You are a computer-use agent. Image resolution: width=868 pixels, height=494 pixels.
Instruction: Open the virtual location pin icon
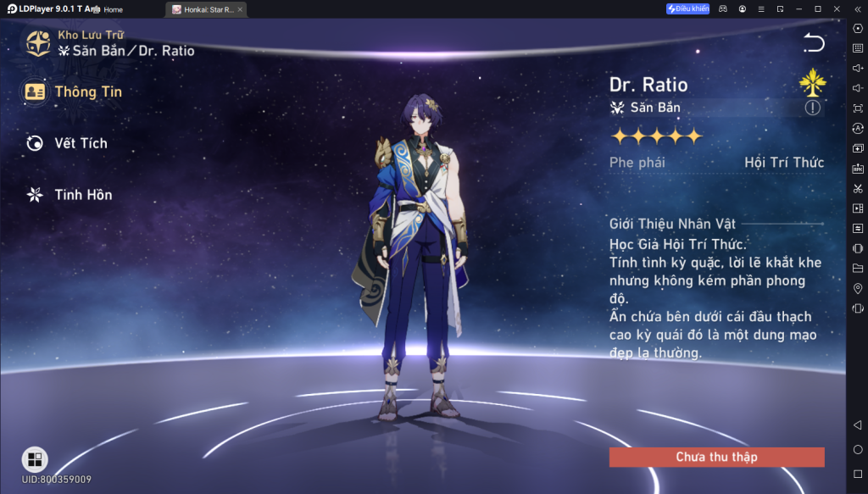(858, 288)
